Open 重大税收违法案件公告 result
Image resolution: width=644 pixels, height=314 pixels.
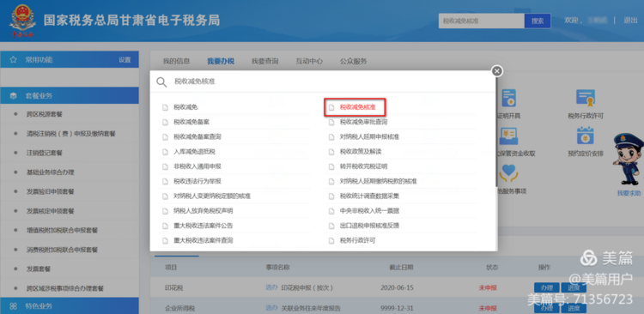coord(204,226)
